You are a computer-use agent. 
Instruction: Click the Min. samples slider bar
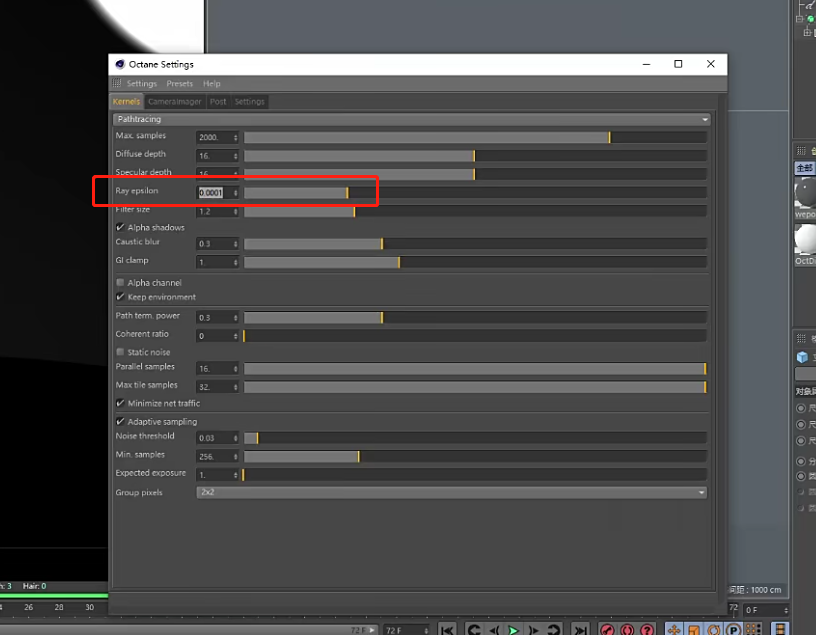pyautogui.click(x=475, y=456)
